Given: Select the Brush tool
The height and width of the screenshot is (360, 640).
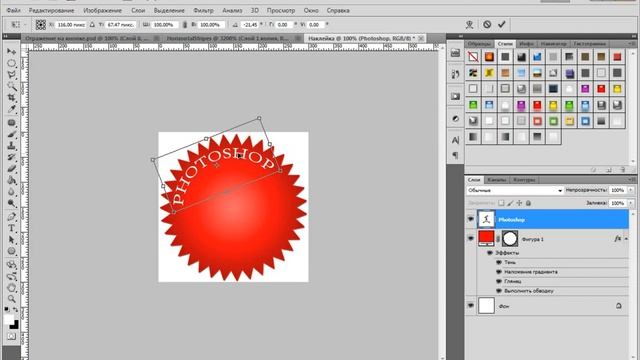Looking at the screenshot, I should pyautogui.click(x=11, y=134).
